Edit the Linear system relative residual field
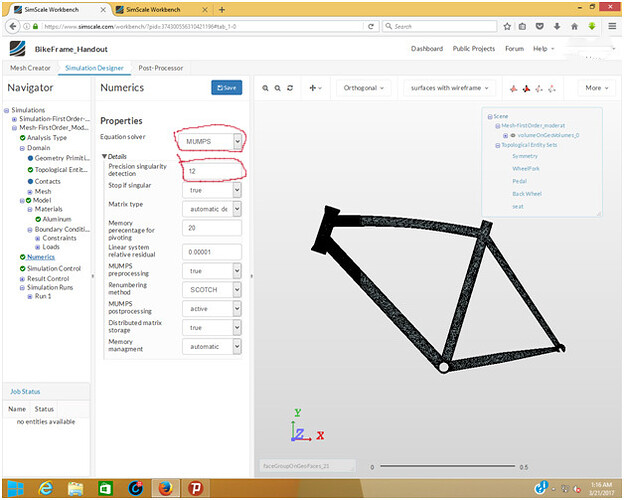Image resolution: width=624 pixels, height=500 pixels. 212,252
